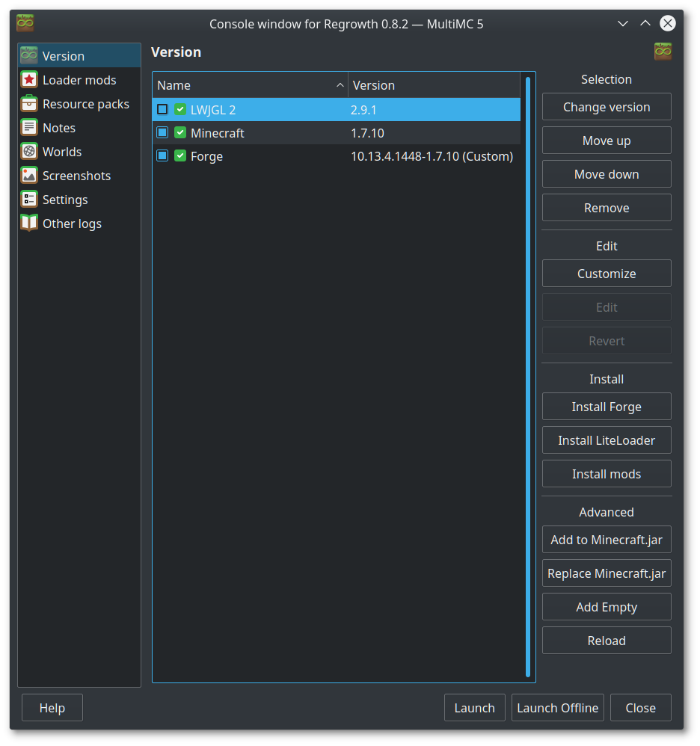Open the Resource packs section
The height and width of the screenshot is (746, 700).
[x=85, y=104]
